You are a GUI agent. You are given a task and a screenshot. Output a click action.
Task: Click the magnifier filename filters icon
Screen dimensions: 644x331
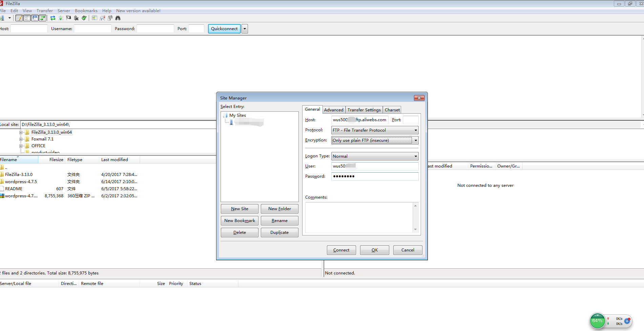coord(102,18)
